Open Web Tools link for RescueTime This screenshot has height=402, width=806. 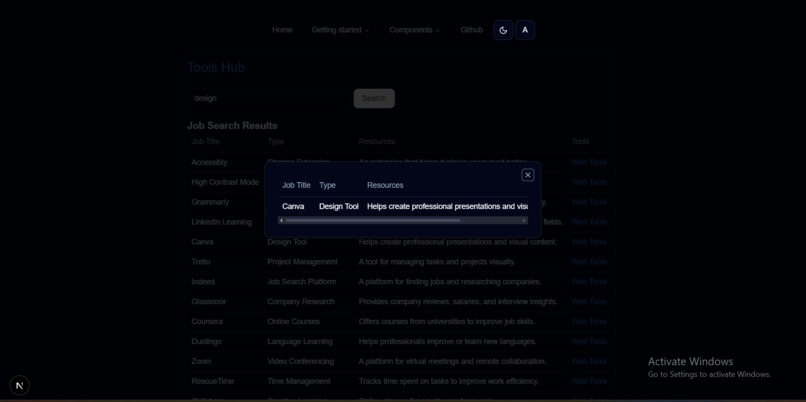pyautogui.click(x=589, y=381)
